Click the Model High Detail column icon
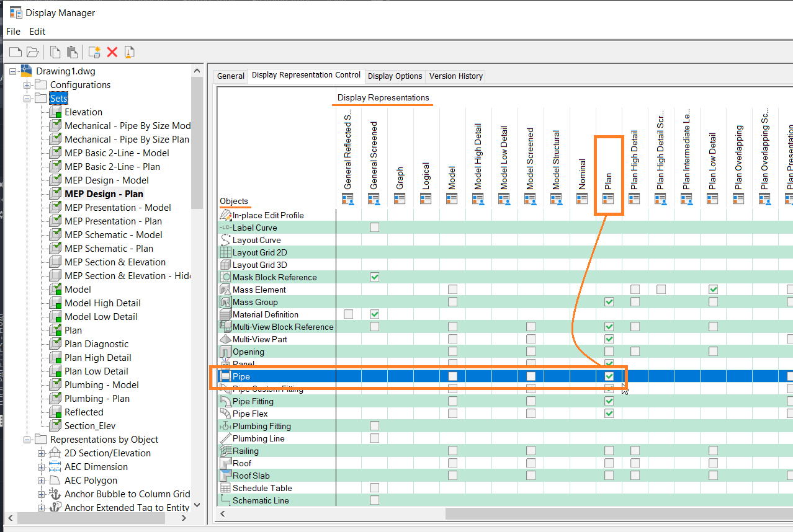 coord(478,198)
